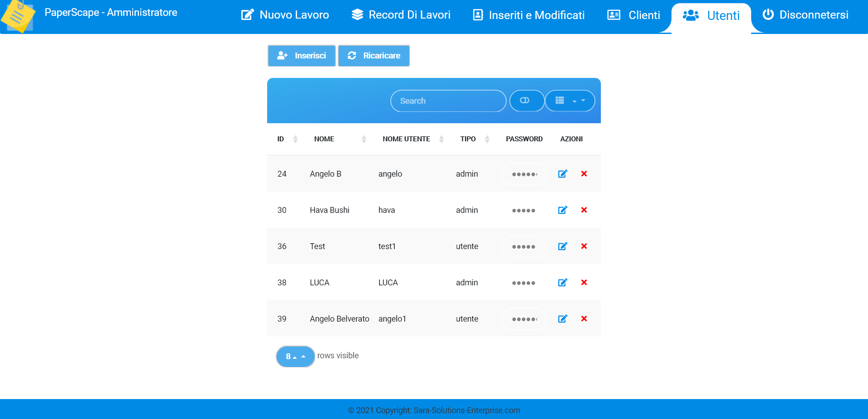Reveal password field for user test1

point(524,246)
